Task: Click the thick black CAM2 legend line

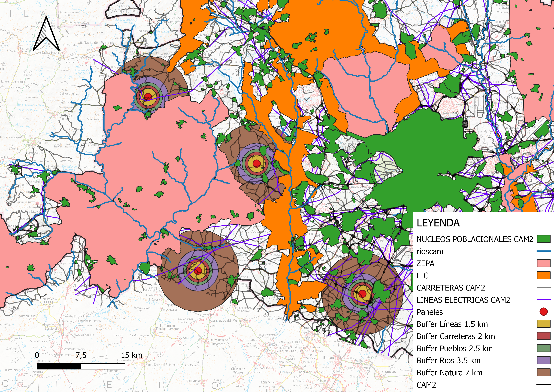Action: pos(544,385)
